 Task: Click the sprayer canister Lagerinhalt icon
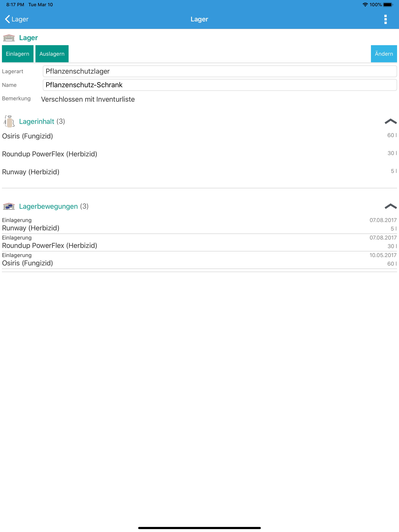pyautogui.click(x=9, y=121)
